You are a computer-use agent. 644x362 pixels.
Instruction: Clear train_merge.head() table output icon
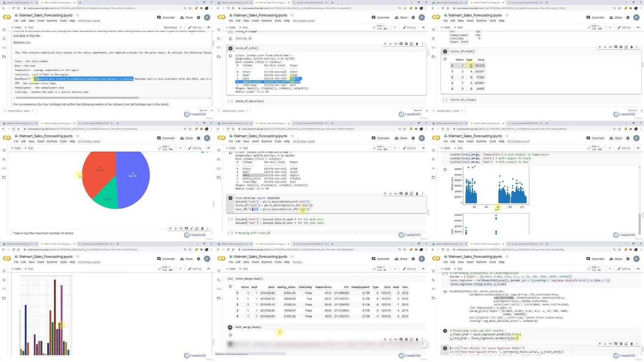(231, 287)
